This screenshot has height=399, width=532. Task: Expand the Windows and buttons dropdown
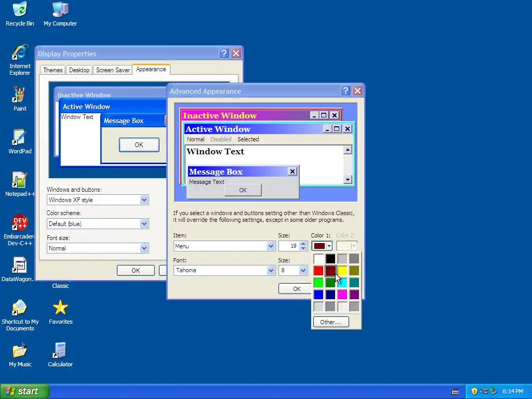144,200
